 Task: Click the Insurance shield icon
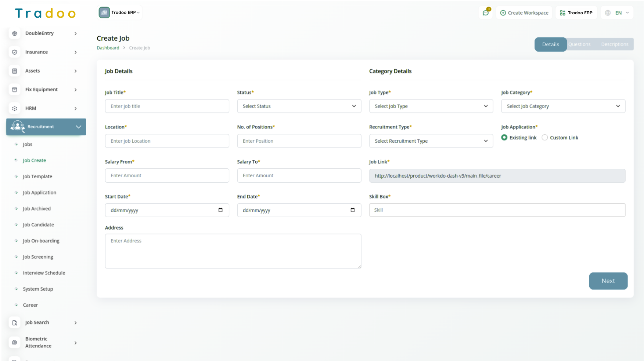pyautogui.click(x=15, y=52)
